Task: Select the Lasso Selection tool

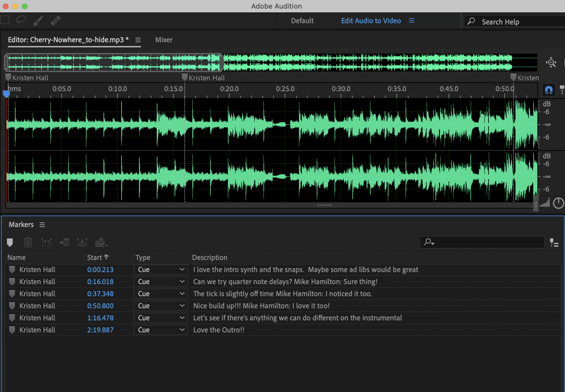Action: pyautogui.click(x=21, y=20)
